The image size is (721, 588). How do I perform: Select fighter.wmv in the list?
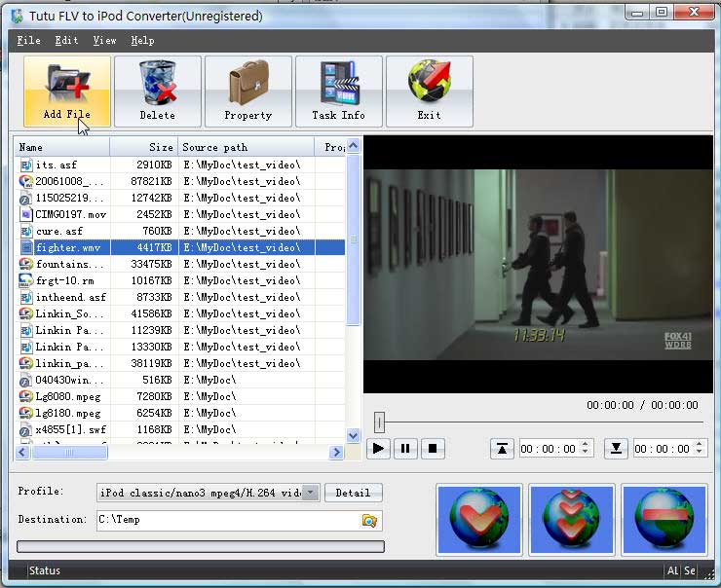coord(180,247)
